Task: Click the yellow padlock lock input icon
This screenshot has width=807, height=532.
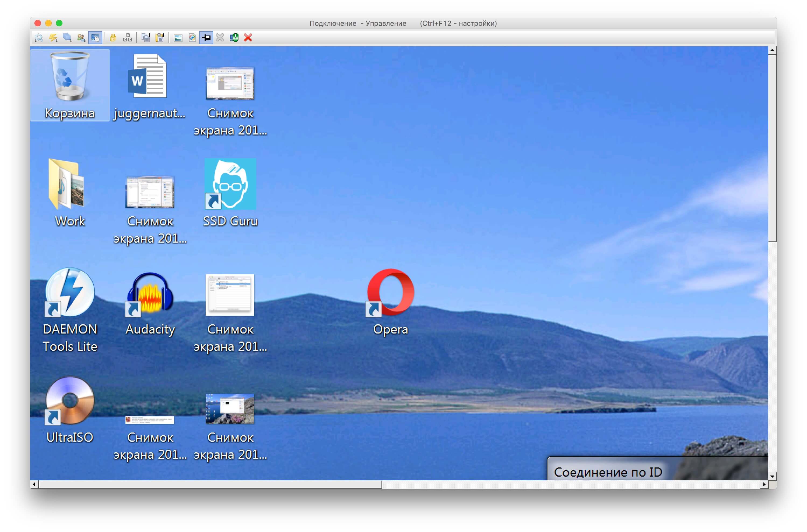Action: [x=113, y=38]
